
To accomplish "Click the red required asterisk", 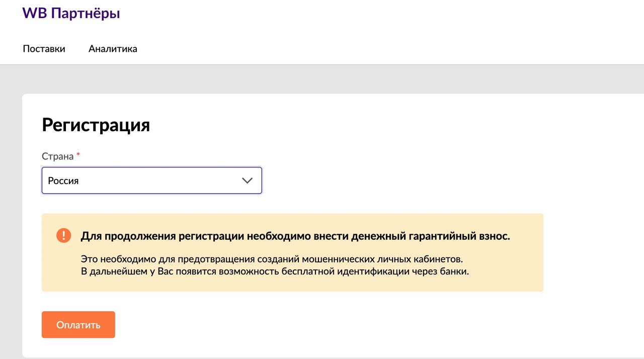I will [78, 156].
